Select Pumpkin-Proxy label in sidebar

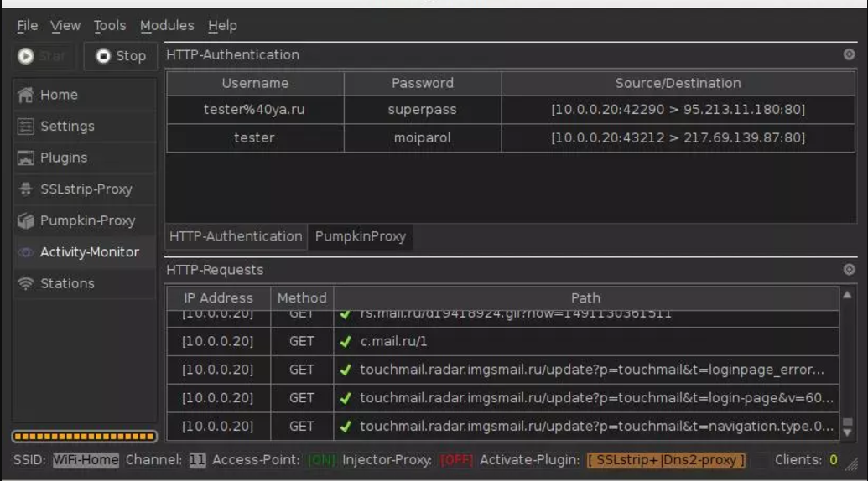[87, 220]
